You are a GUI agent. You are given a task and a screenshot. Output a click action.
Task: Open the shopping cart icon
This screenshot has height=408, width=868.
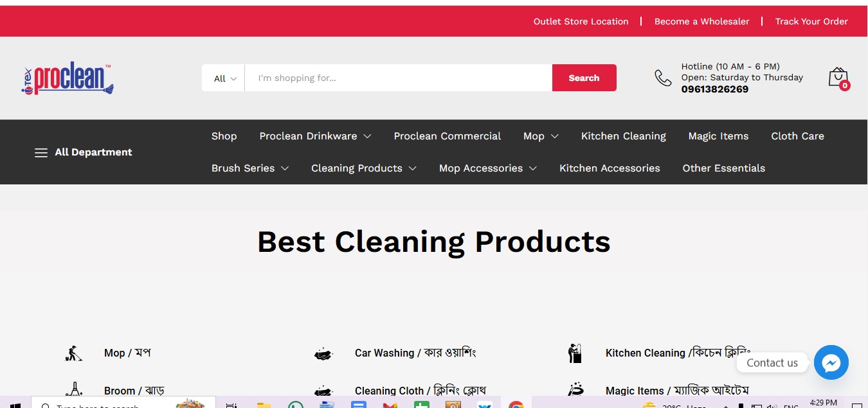pyautogui.click(x=838, y=78)
